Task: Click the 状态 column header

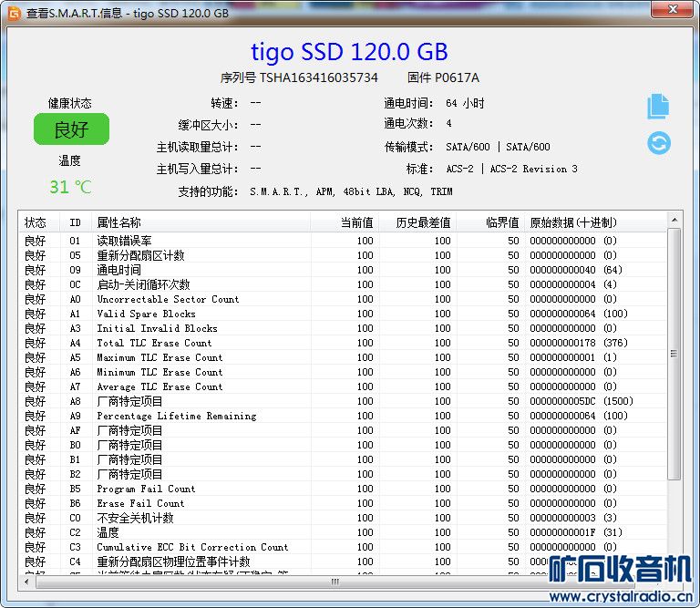Action: pyautogui.click(x=39, y=222)
